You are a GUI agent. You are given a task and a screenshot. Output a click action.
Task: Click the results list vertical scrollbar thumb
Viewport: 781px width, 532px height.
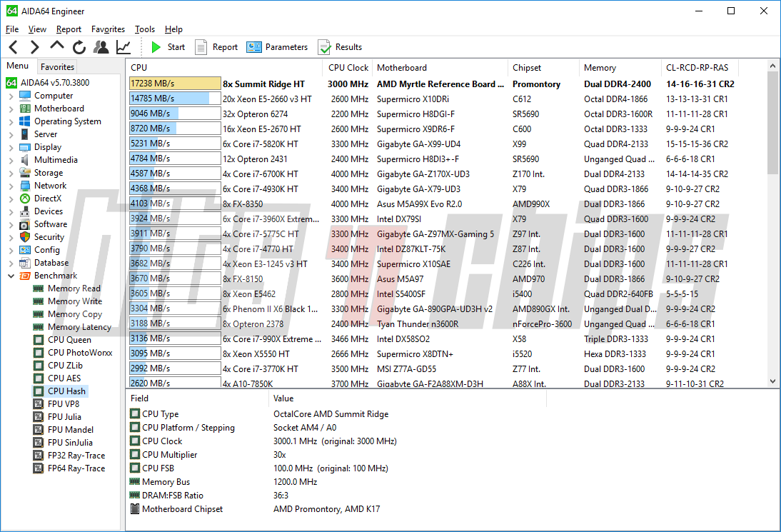(772, 123)
